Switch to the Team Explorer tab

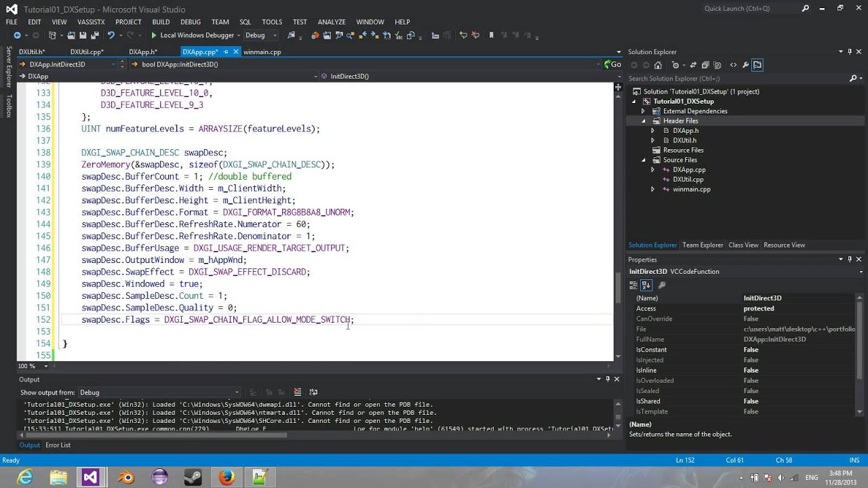coord(703,245)
